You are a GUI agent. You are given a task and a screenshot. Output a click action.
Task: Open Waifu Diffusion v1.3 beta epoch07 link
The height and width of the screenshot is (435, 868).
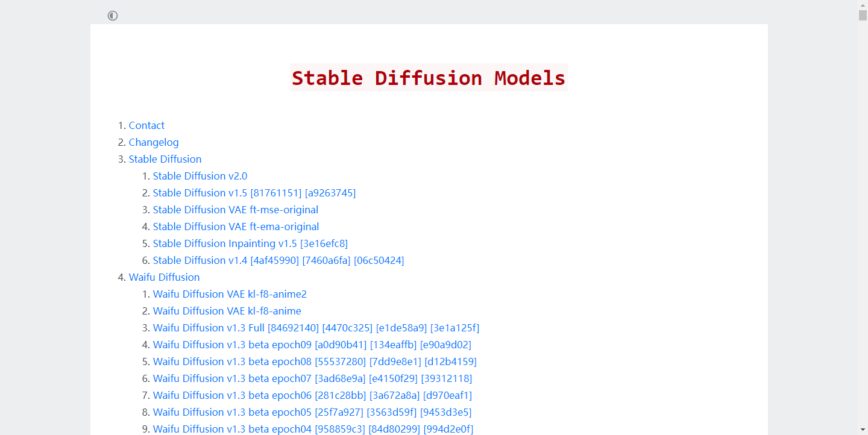coord(313,378)
